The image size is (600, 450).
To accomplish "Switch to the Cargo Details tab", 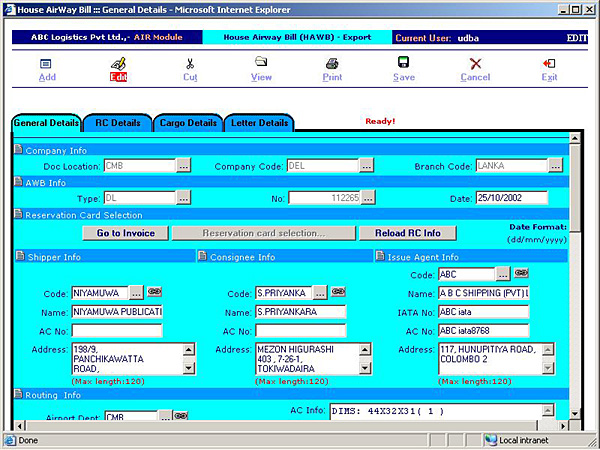I will click(188, 123).
